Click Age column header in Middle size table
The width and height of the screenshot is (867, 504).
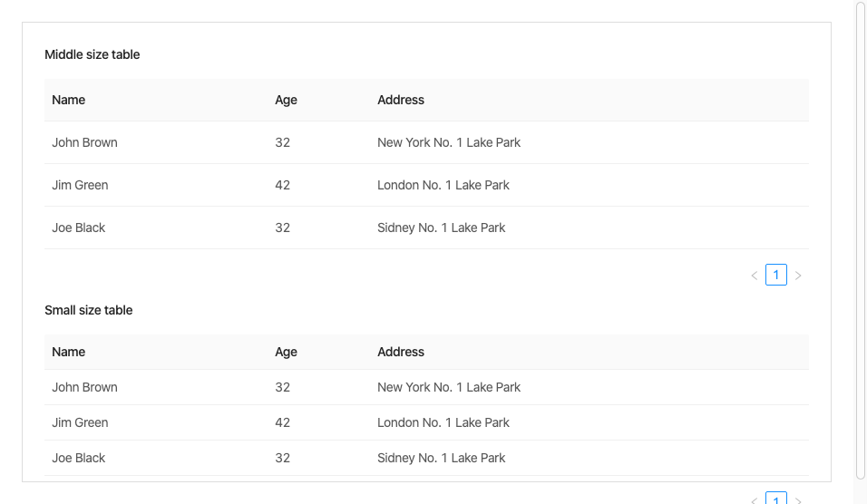tap(286, 100)
